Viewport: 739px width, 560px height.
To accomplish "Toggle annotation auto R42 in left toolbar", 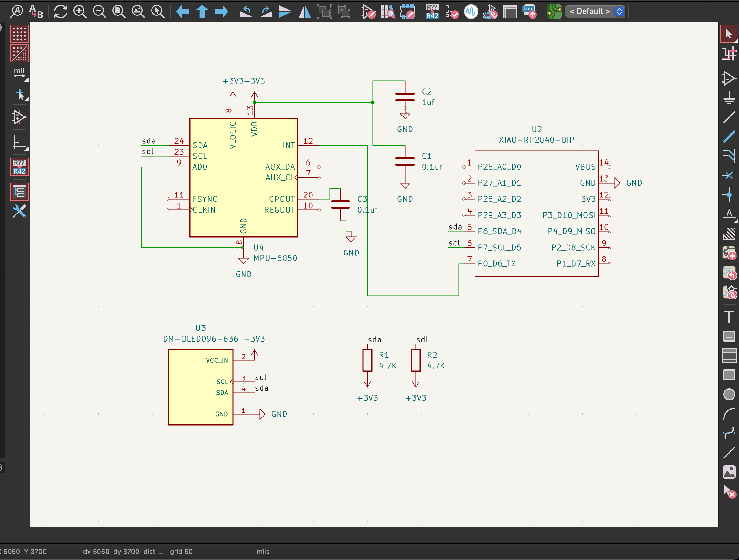I will [19, 167].
